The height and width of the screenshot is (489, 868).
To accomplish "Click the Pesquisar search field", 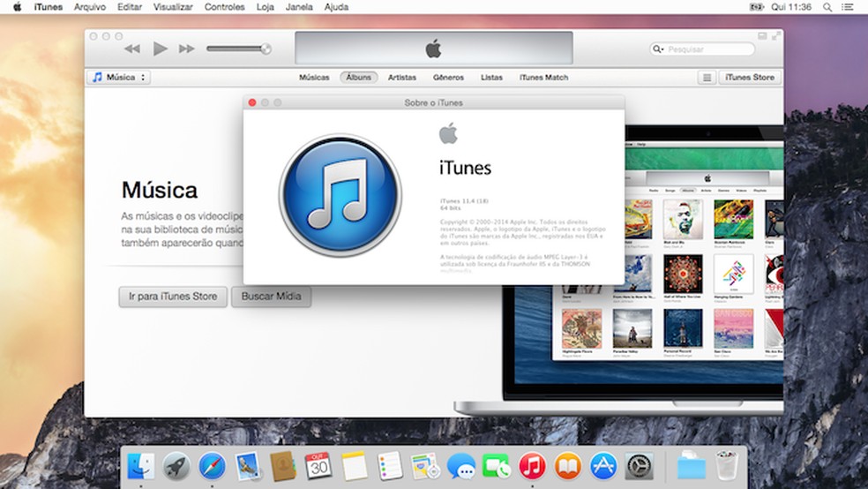I will click(702, 49).
